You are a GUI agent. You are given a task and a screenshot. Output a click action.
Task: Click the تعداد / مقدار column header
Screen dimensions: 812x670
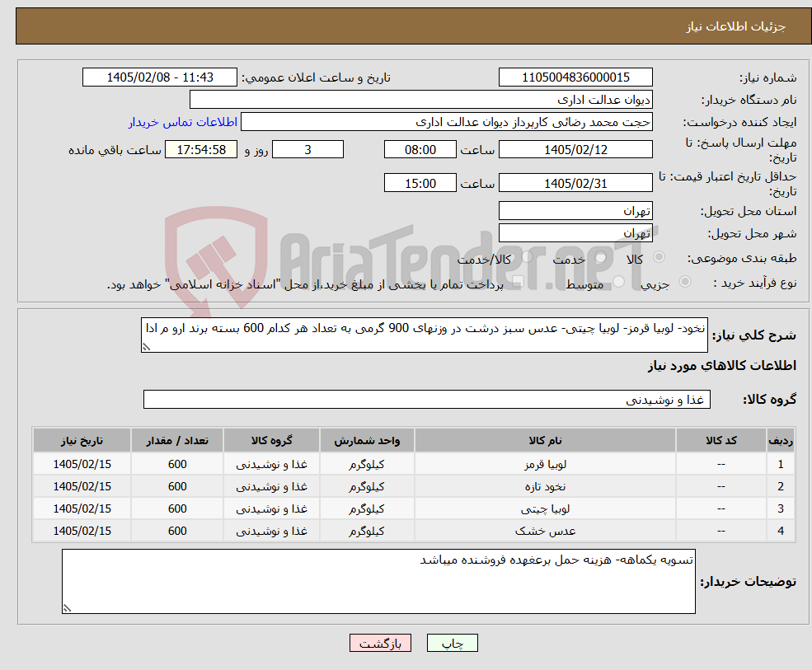click(177, 441)
